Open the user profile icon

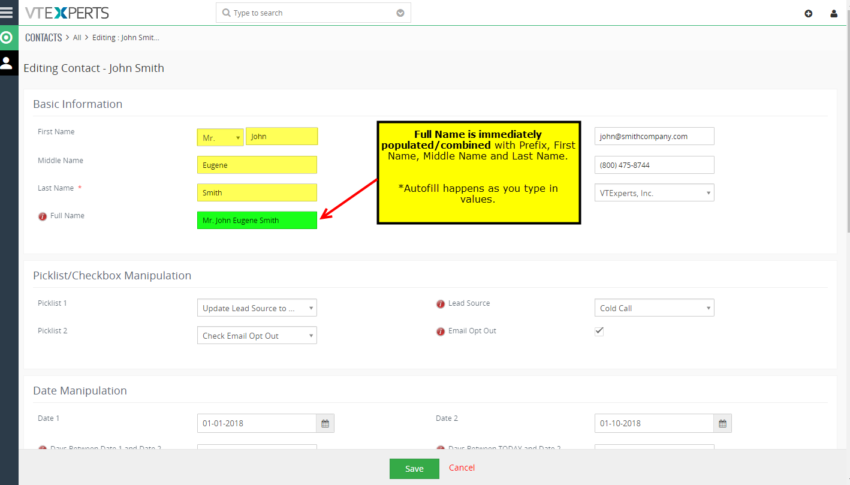tap(834, 14)
